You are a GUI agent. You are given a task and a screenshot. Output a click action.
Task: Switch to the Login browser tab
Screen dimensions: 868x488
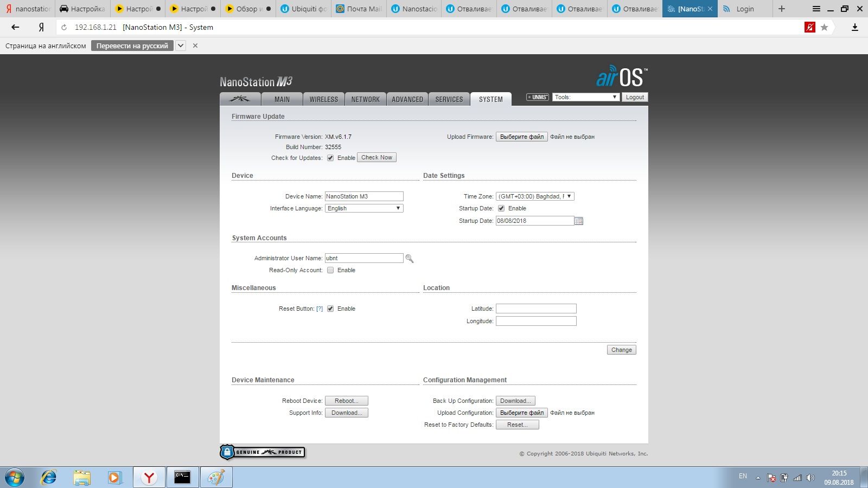pos(744,9)
